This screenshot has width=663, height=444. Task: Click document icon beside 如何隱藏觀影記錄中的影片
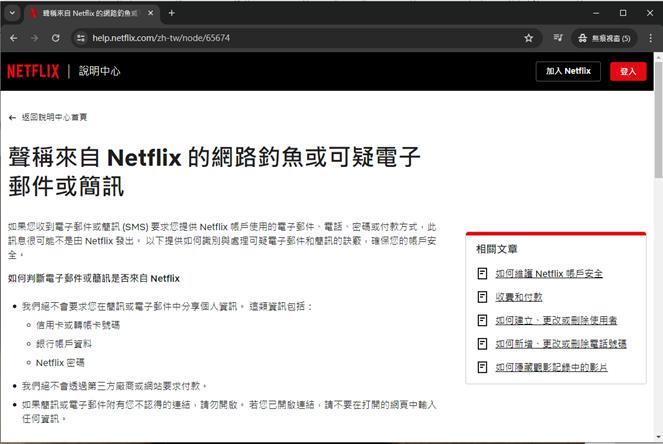click(x=482, y=367)
